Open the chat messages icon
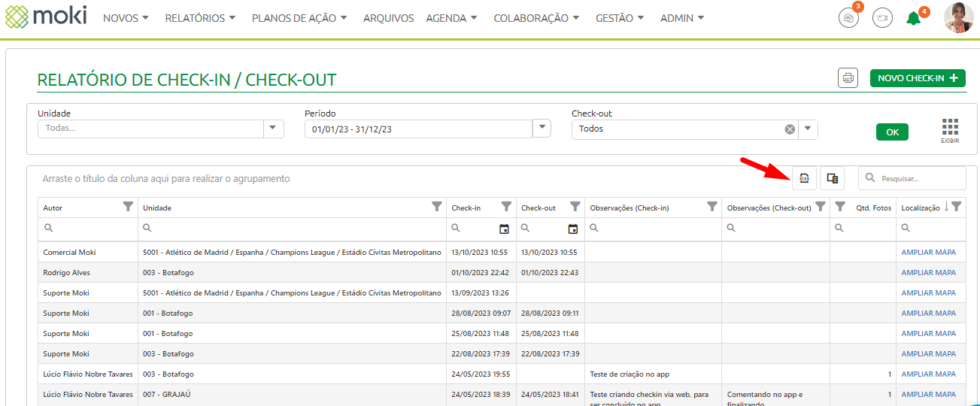980x406 pixels. click(x=848, y=18)
